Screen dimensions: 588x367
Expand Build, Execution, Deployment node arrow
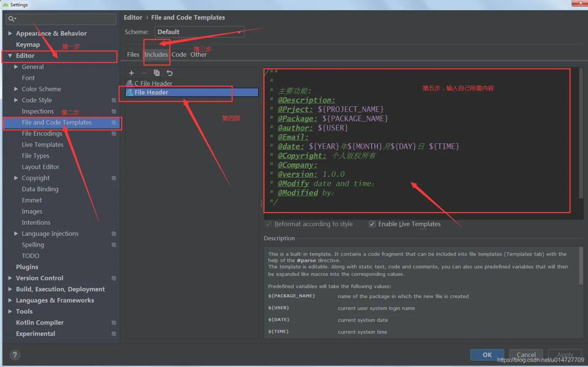[x=10, y=289]
